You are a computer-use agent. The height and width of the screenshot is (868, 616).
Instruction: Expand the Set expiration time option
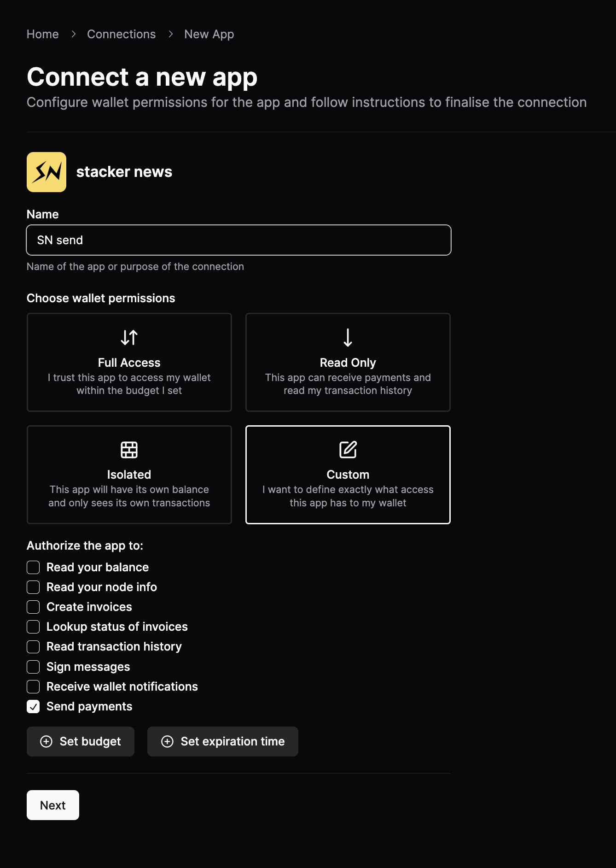click(223, 741)
